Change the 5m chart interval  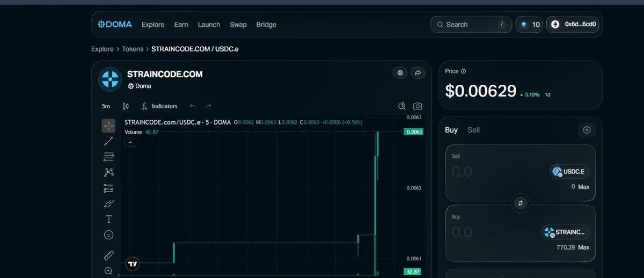coord(106,106)
